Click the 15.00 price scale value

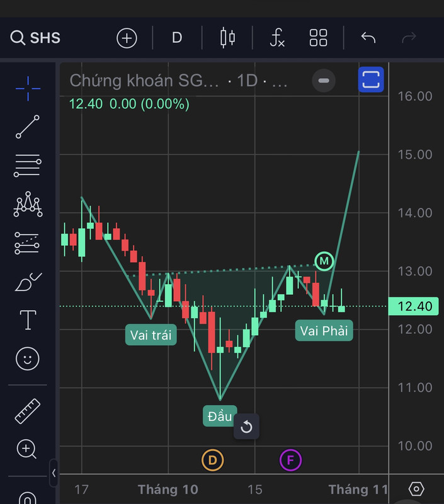tap(415, 154)
